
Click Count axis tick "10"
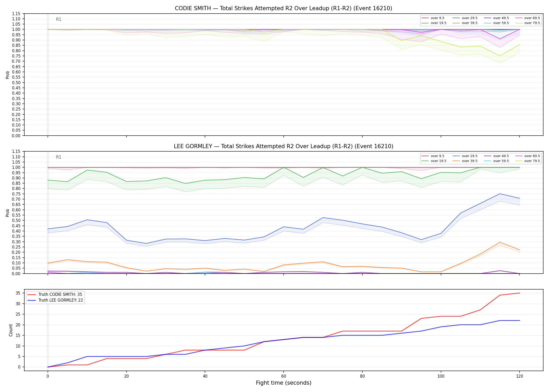(18, 346)
